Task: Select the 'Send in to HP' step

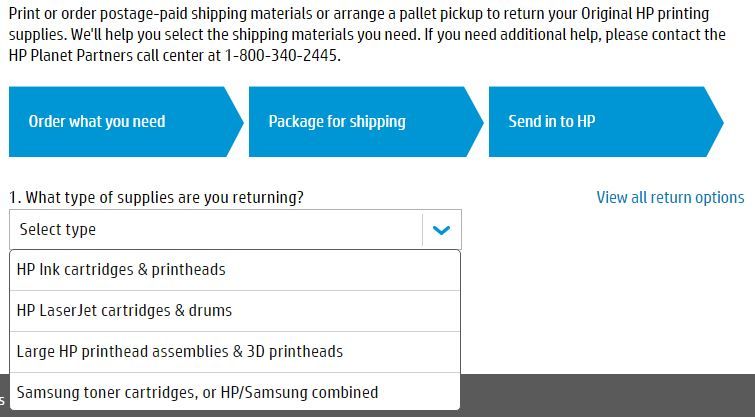Action: 552,122
